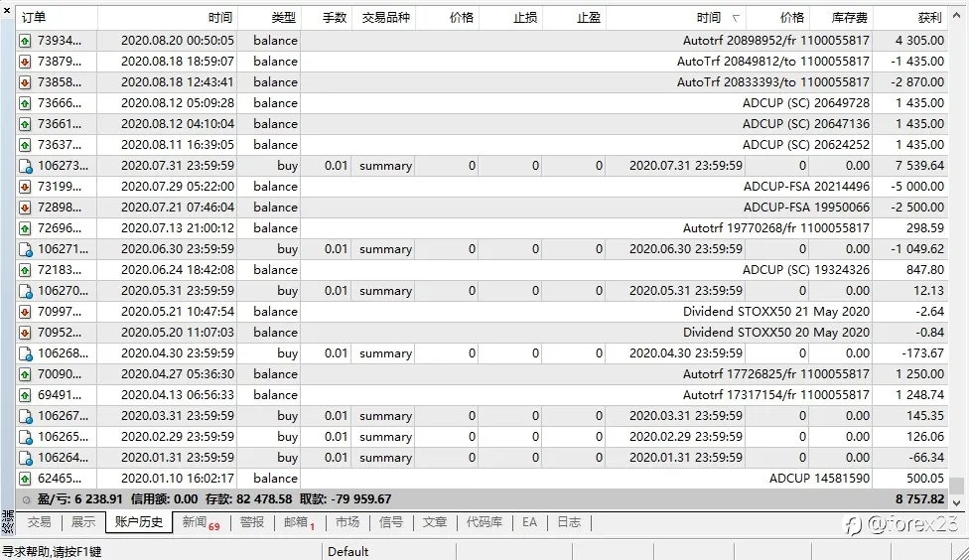Click the deposit icon of order 73661
This screenshot has width=969, height=560.
point(25,124)
